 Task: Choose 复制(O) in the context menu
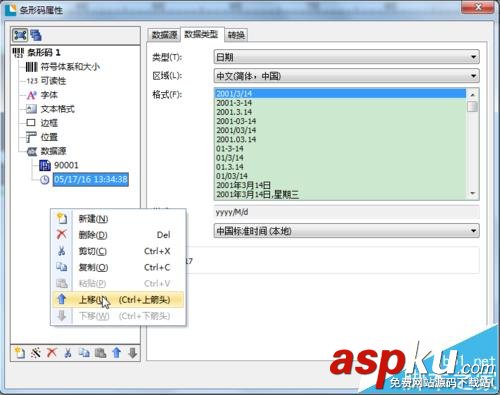[118, 267]
